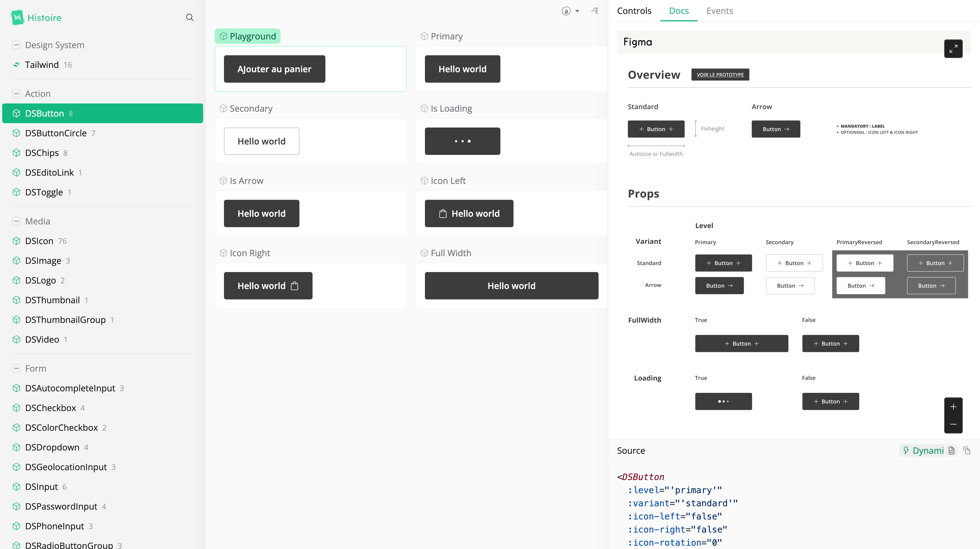Open the Events tab

pos(719,11)
